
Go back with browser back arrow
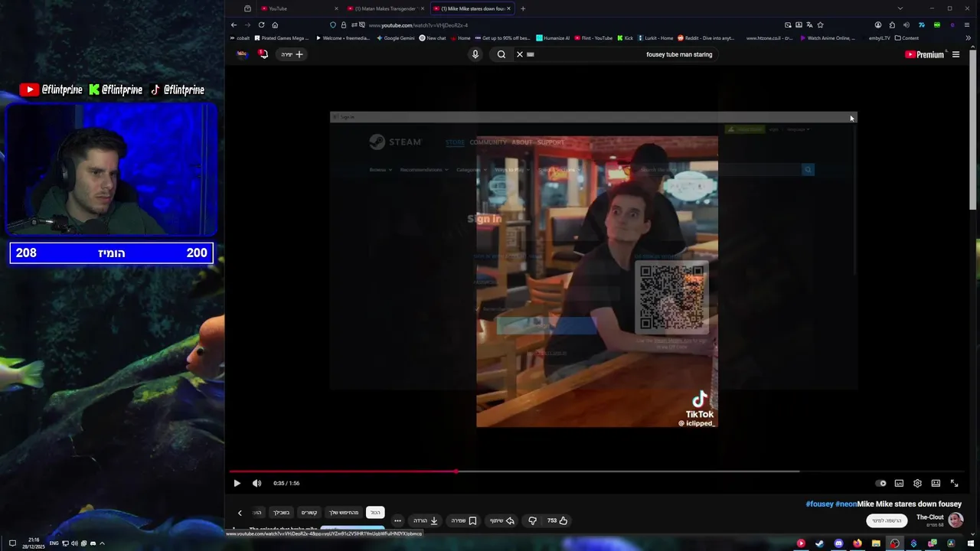[x=234, y=25]
